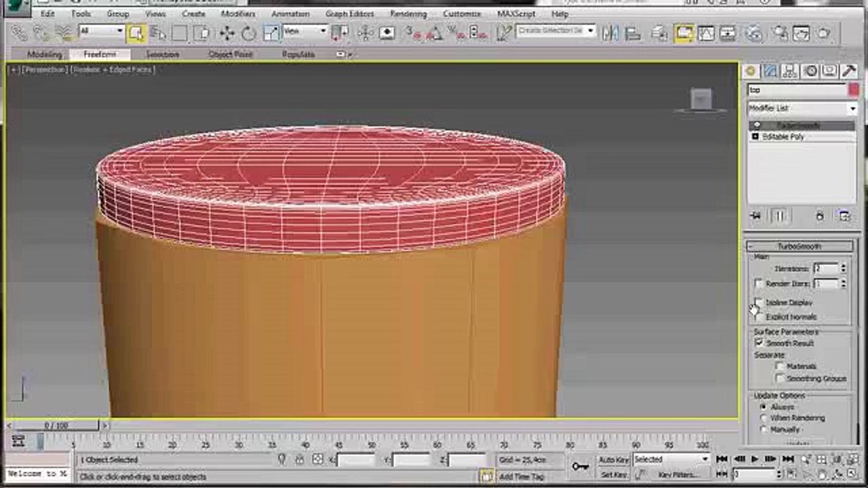868x488 pixels.
Task: Click Go to End playback button
Action: [787, 460]
